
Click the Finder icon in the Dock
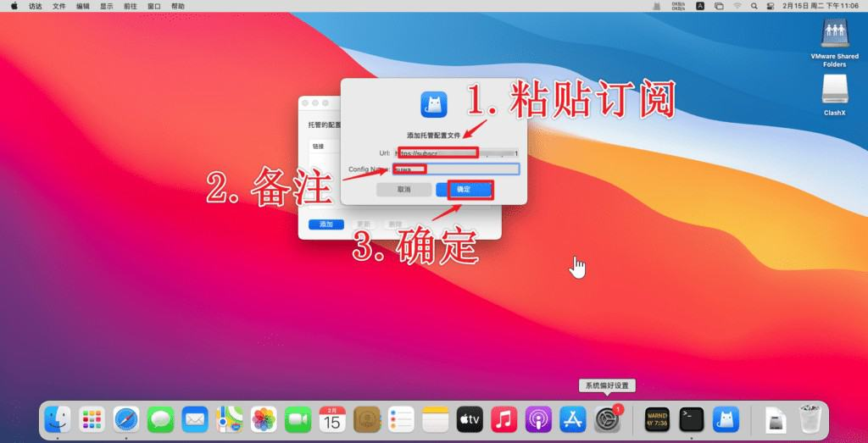click(58, 418)
